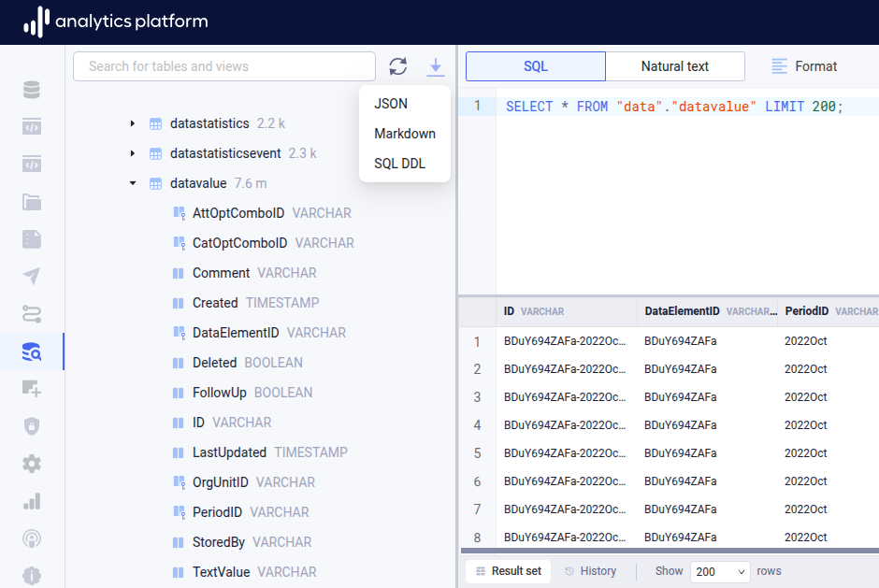Select LastUpdated TIMESTAMP column
This screenshot has width=879, height=588.
pos(269,452)
